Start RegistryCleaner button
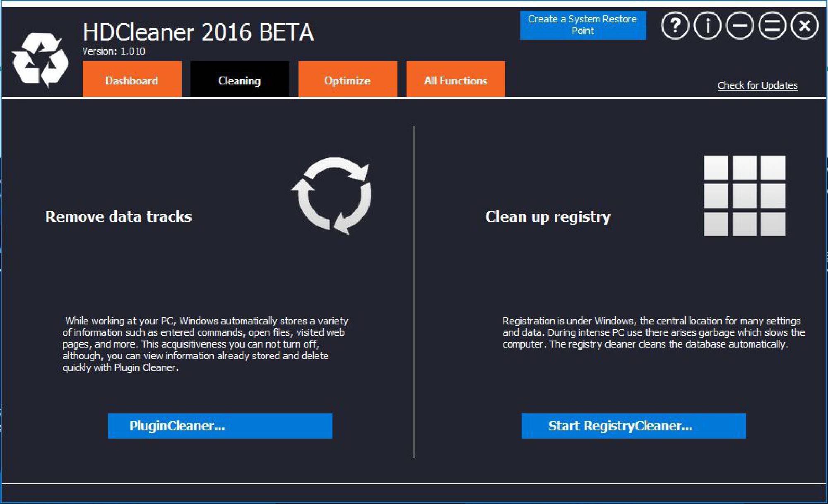This screenshot has width=828, height=504. tap(633, 426)
